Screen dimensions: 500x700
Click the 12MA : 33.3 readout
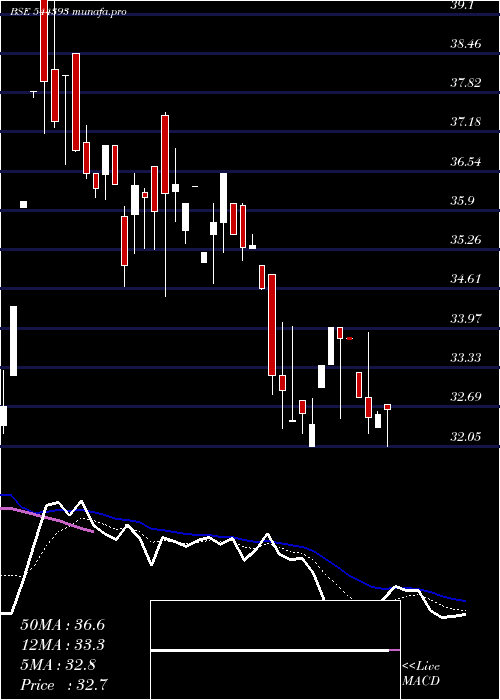pyautogui.click(x=62, y=645)
